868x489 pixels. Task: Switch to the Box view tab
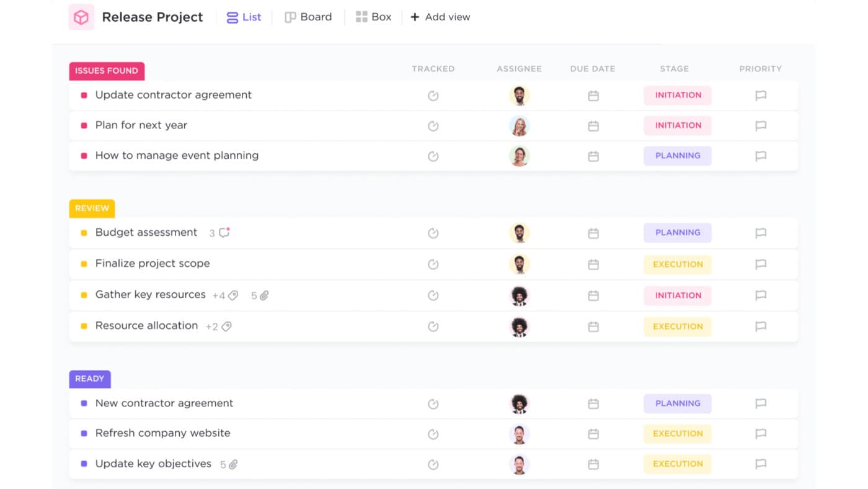373,17
